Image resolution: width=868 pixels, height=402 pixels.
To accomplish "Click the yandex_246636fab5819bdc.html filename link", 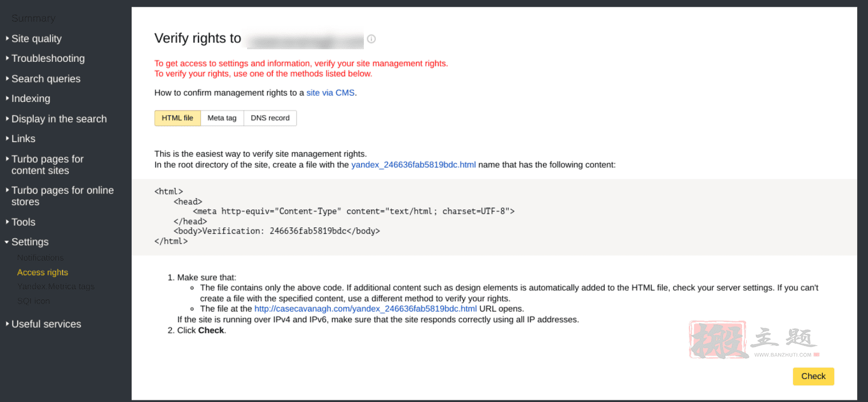I will coord(414,164).
